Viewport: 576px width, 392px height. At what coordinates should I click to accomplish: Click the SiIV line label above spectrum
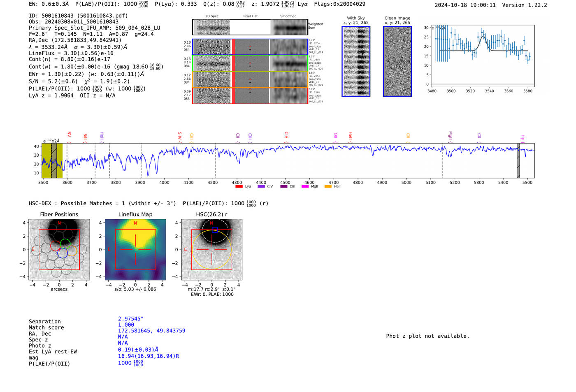pyautogui.click(x=180, y=136)
